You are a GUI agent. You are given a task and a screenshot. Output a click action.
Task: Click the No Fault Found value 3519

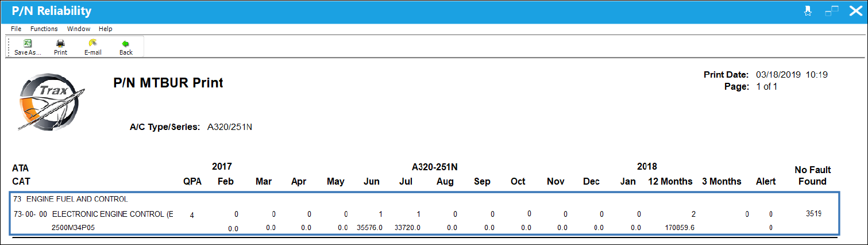tap(813, 213)
